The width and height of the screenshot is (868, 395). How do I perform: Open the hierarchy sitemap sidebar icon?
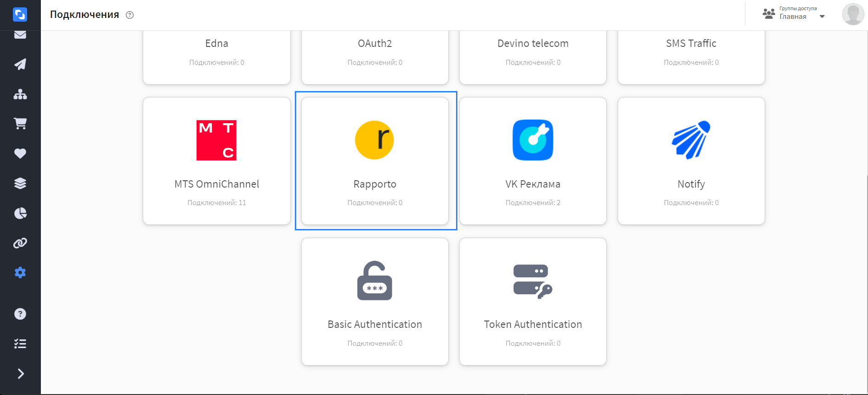[x=20, y=94]
